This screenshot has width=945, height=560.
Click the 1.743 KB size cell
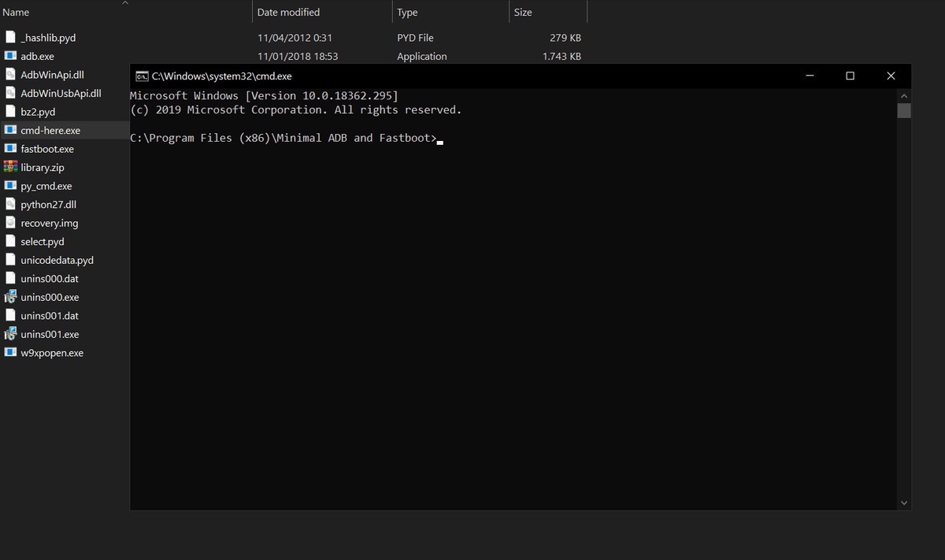[x=562, y=57]
